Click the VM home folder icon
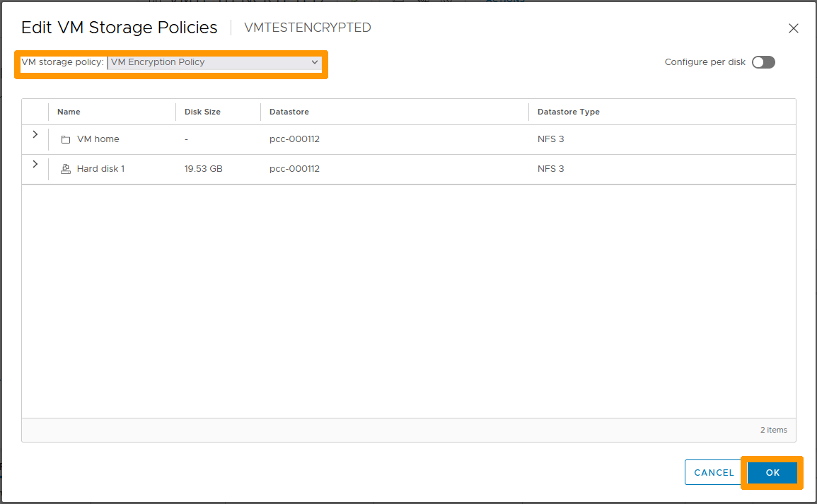The image size is (817, 504). click(66, 139)
